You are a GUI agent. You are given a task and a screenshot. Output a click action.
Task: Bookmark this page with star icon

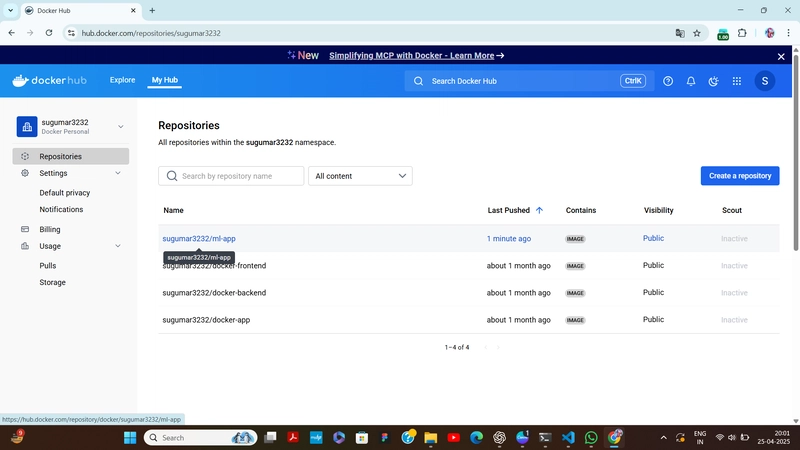697,33
